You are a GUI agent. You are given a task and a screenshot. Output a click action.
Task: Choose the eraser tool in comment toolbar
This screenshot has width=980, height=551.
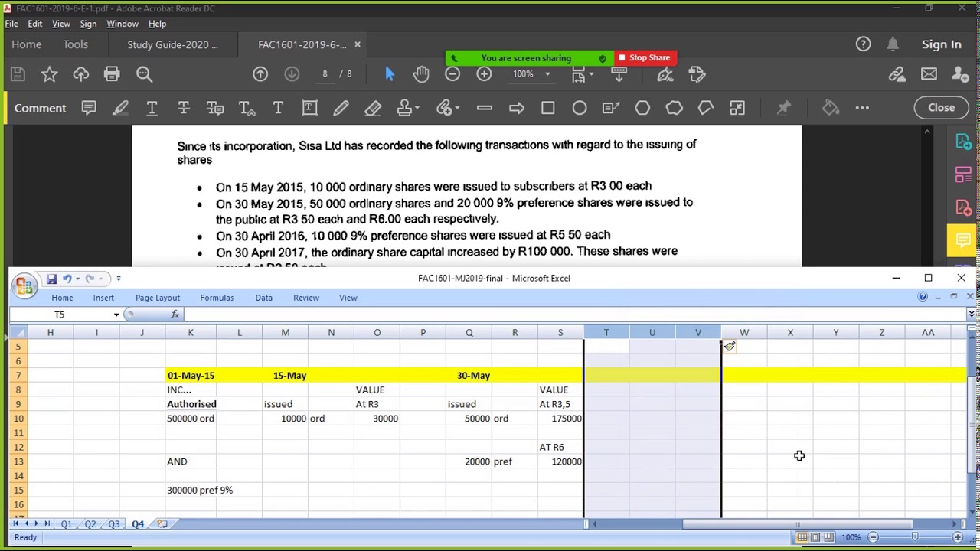tap(373, 108)
